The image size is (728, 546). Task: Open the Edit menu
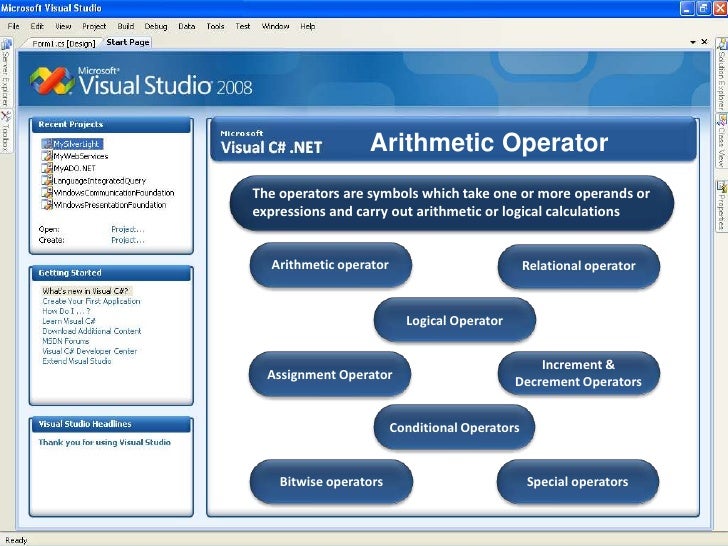[37, 26]
